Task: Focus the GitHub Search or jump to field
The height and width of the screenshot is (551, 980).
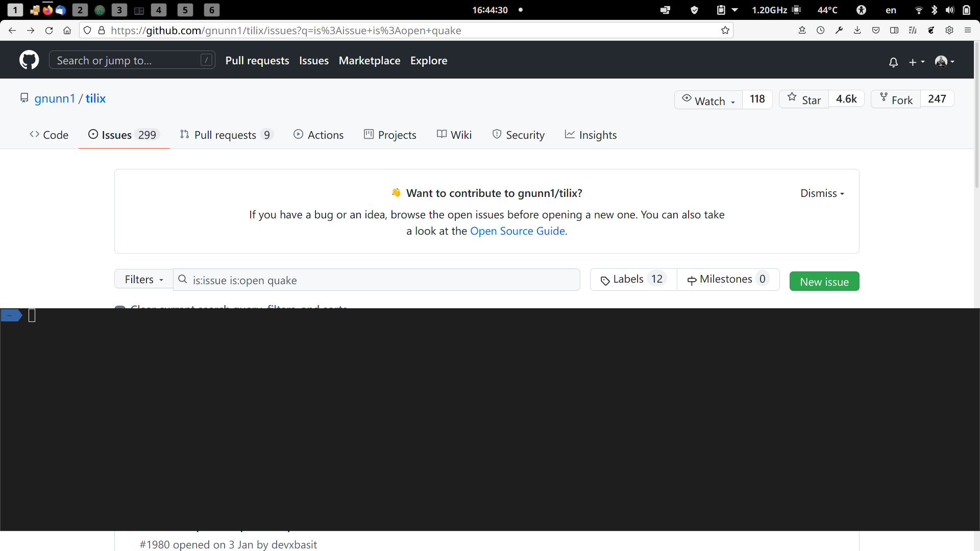Action: click(x=132, y=60)
